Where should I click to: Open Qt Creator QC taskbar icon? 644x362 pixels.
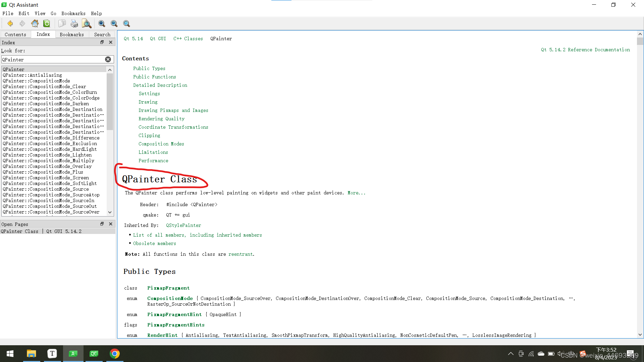(94, 354)
